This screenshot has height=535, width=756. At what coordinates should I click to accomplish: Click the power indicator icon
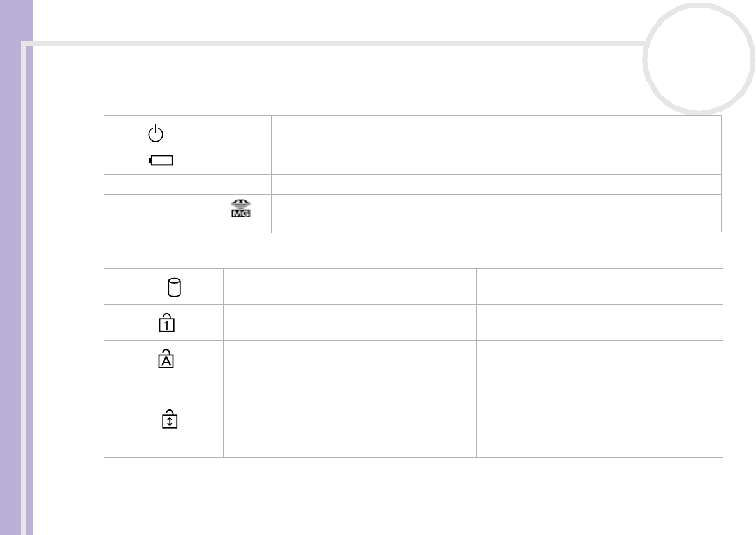click(156, 133)
